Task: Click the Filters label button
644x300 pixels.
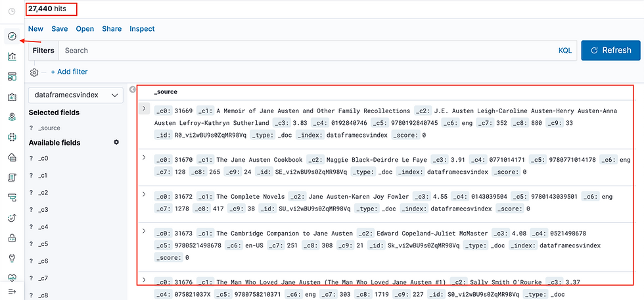Action: (x=43, y=51)
